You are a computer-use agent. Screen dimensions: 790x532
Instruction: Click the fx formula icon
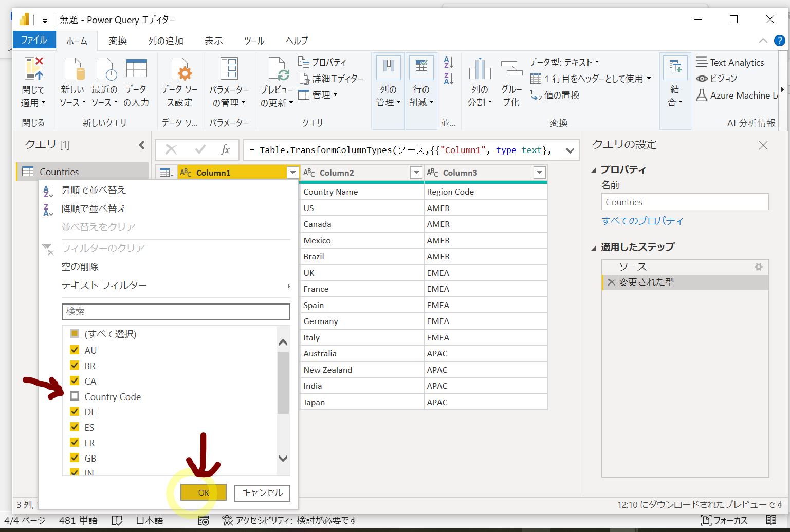[x=225, y=150]
